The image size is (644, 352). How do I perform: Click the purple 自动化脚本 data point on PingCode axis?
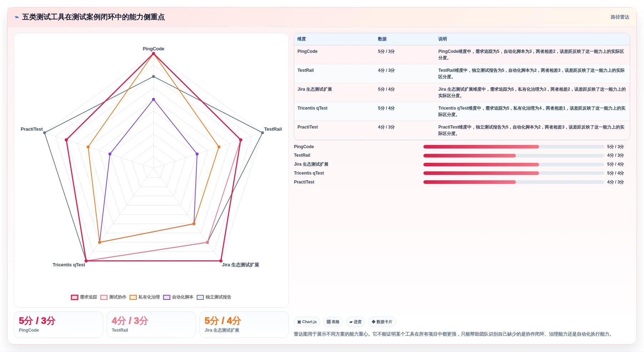click(154, 99)
